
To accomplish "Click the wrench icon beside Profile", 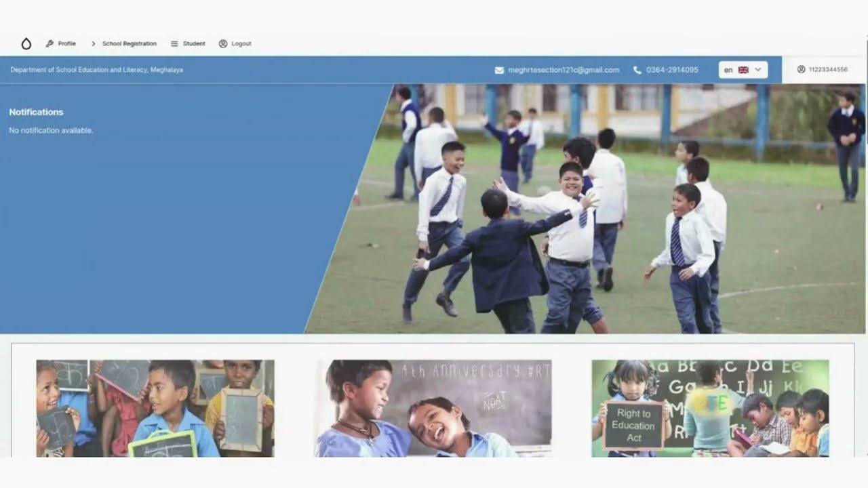I will coord(50,43).
